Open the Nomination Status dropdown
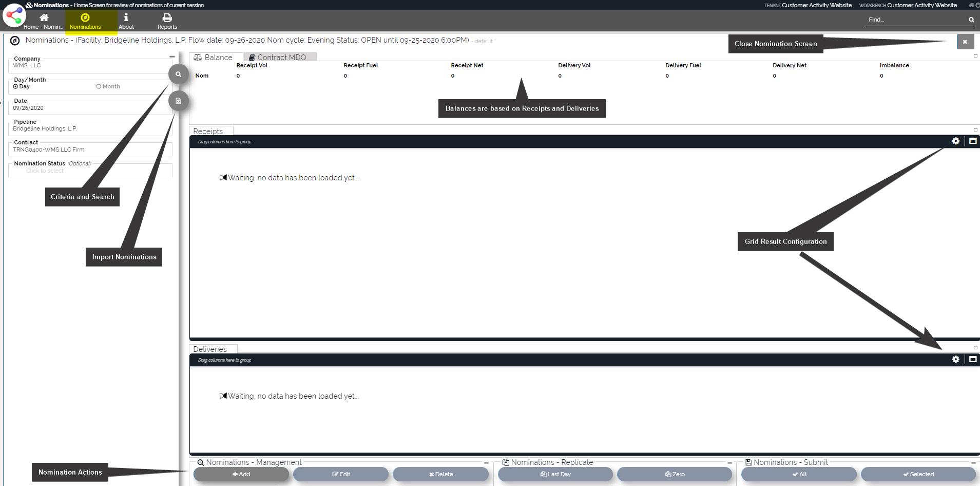The image size is (980, 486). coord(90,171)
